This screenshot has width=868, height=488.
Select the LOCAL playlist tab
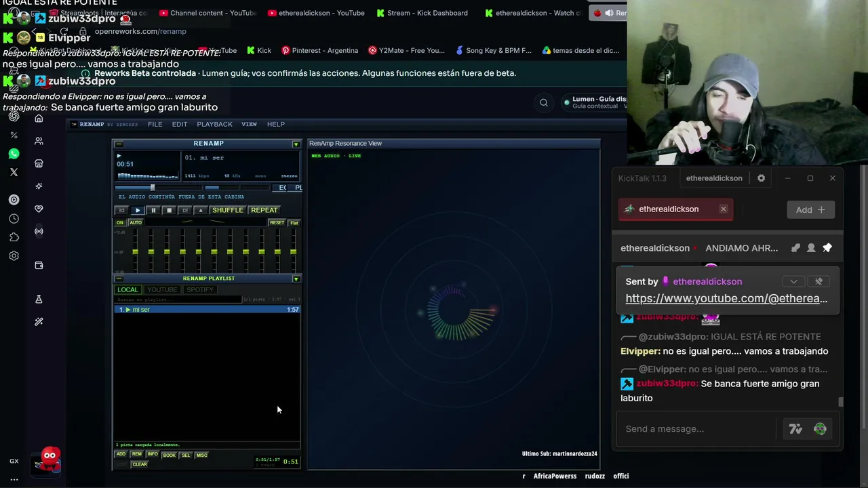pyautogui.click(x=127, y=289)
